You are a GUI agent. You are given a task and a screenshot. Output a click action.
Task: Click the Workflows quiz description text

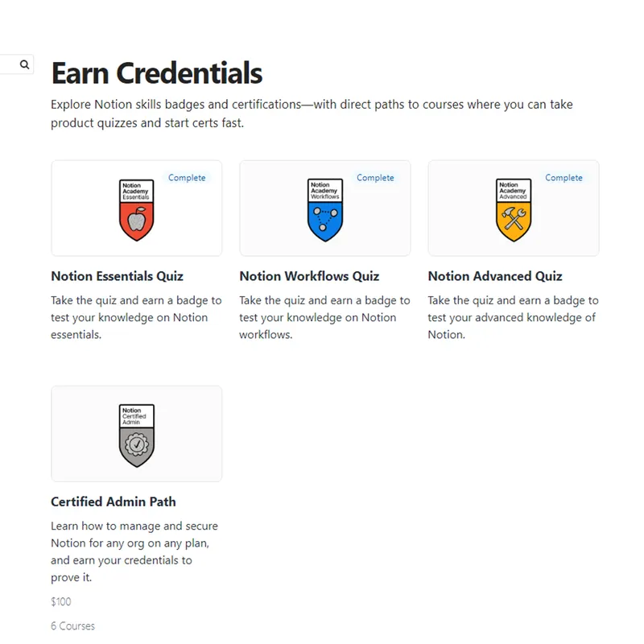pyautogui.click(x=324, y=317)
